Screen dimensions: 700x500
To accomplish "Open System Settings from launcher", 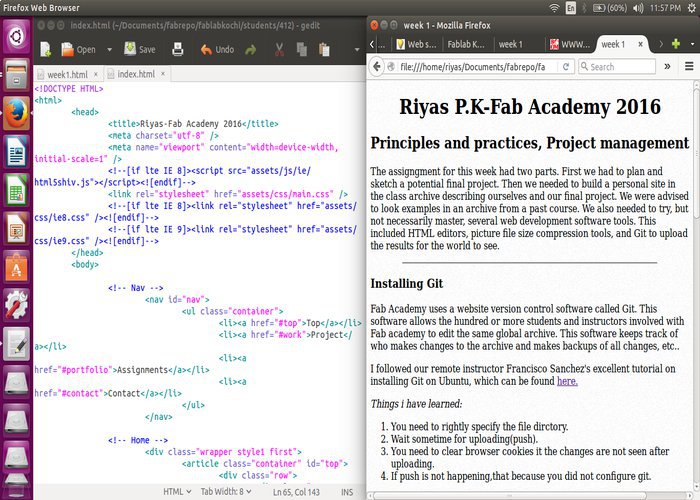I will [x=17, y=305].
